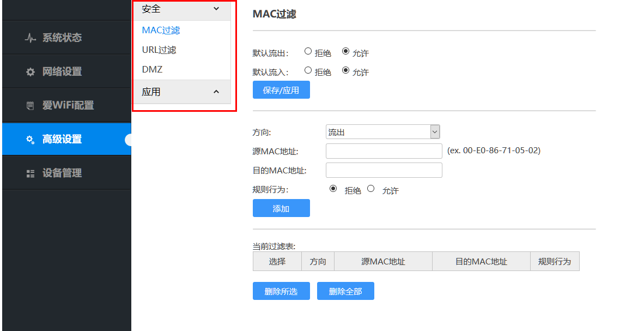Image resolution: width=644 pixels, height=331 pixels.
Task: Click the Advanced Settings gears icon
Action: click(31, 140)
